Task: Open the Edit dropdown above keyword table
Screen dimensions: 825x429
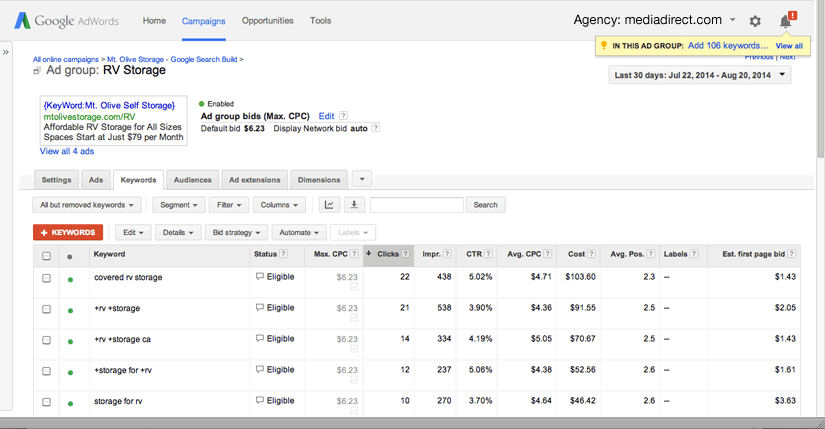Action: coord(133,232)
